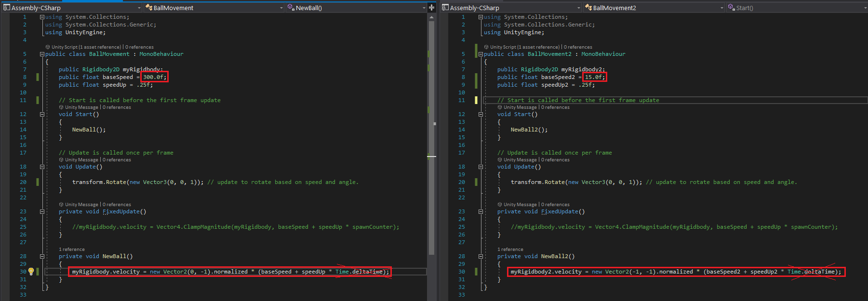Click the MonoBehaviour base type in BallMovement2
This screenshot has width=868, height=301.
coord(603,54)
